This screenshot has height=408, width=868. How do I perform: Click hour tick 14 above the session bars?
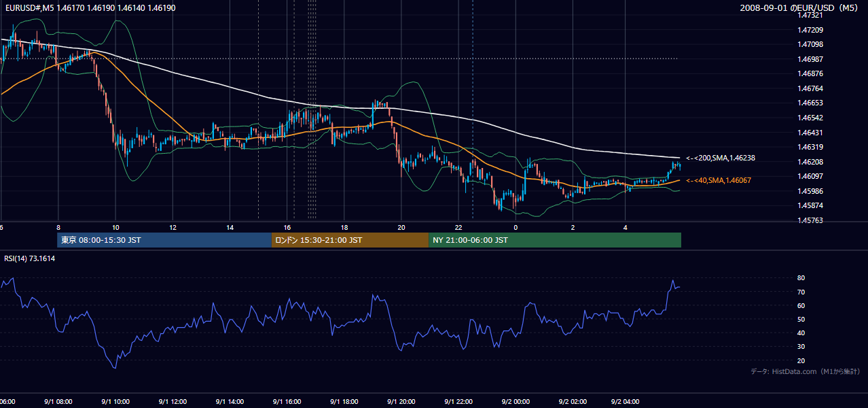point(230,227)
